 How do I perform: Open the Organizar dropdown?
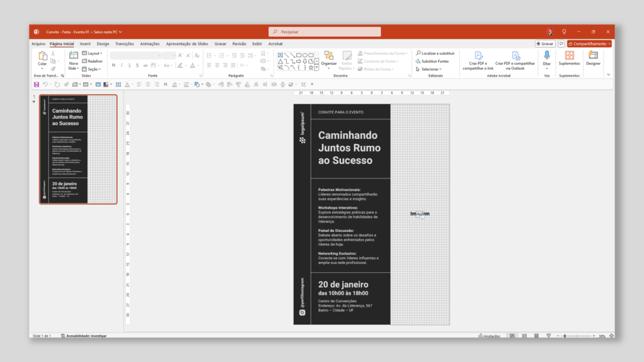pos(328,60)
